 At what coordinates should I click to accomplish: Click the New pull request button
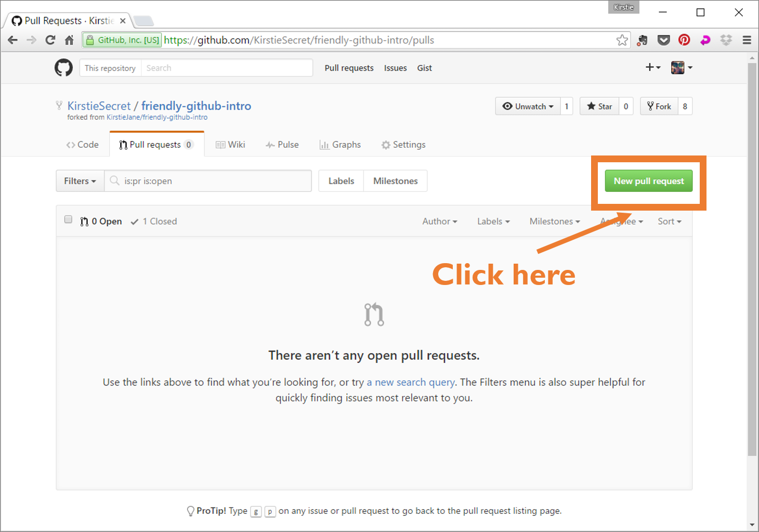pyautogui.click(x=649, y=181)
